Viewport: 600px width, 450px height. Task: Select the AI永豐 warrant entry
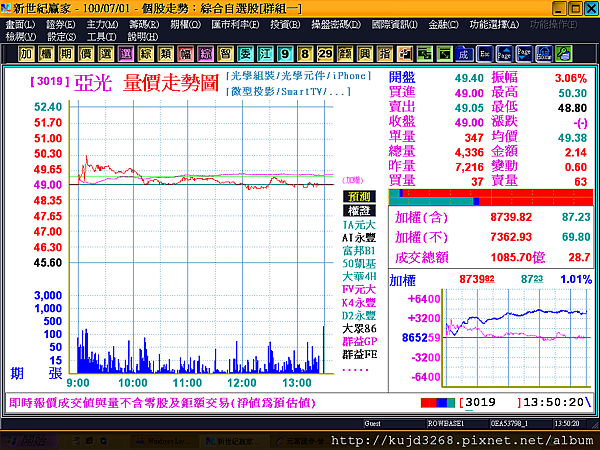click(359, 238)
